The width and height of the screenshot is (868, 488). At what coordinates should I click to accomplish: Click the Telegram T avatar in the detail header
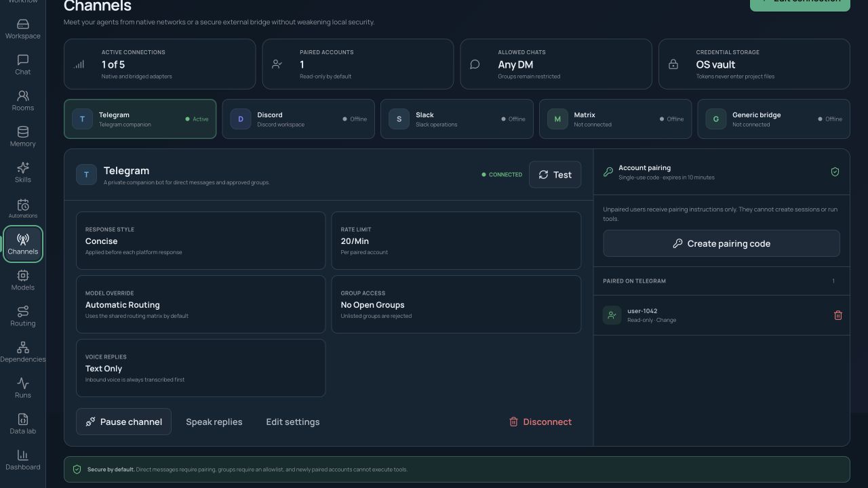[x=86, y=175]
